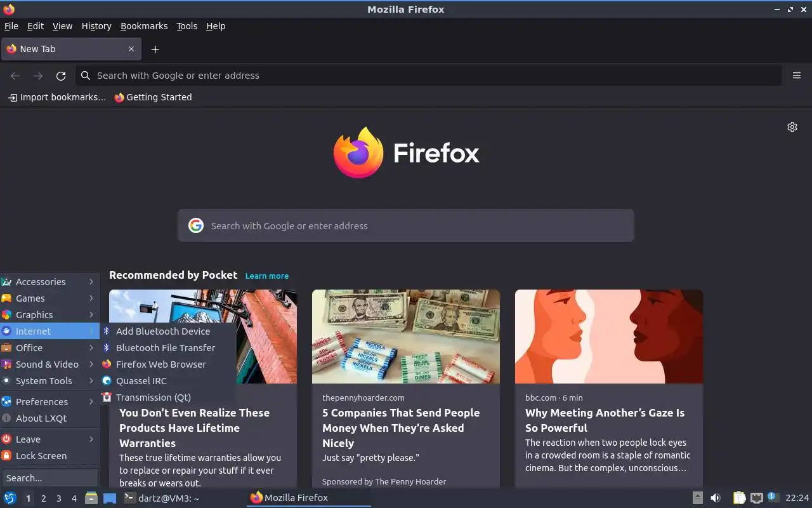
Task: Click the network connection tray icon
Action: pos(756,498)
